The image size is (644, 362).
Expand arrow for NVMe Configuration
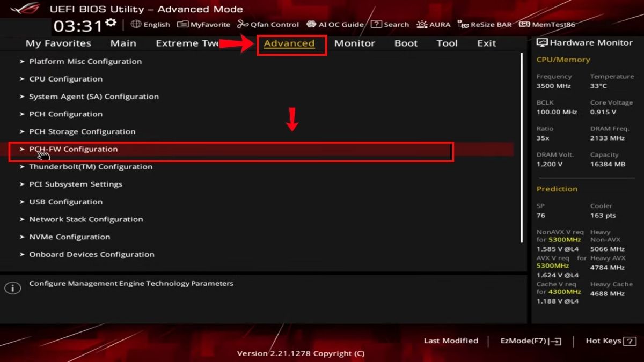[22, 237]
